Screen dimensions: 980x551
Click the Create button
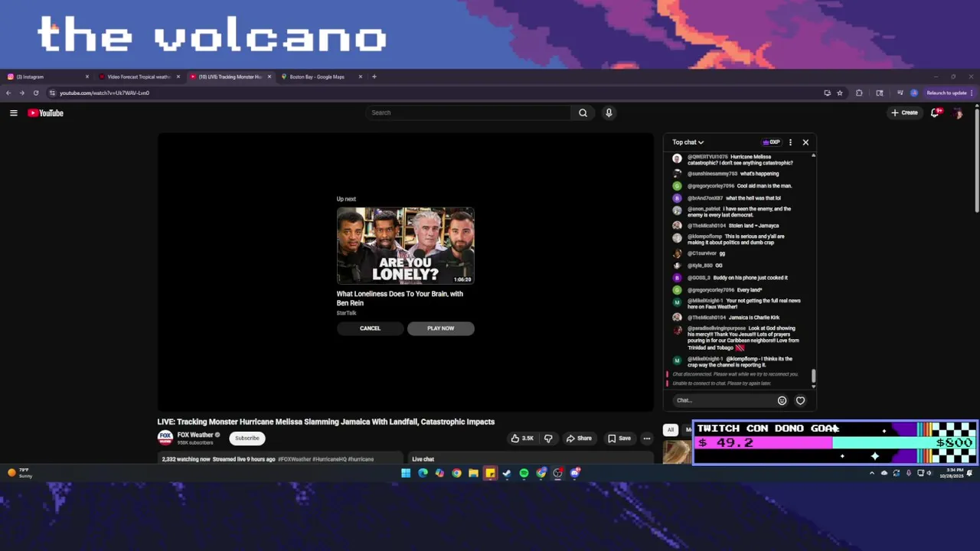pyautogui.click(x=904, y=112)
